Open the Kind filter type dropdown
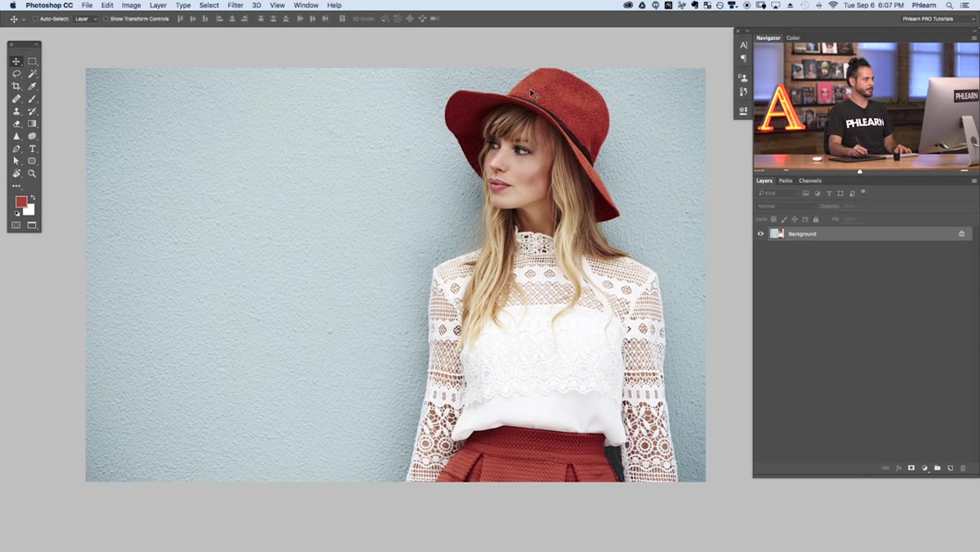 (777, 194)
